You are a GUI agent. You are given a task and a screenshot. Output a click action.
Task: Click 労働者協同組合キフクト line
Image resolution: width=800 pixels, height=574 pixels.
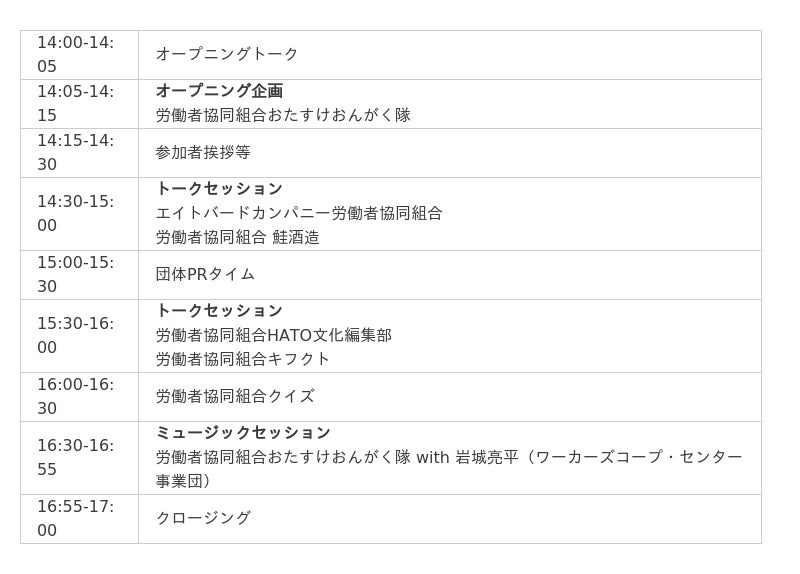click(x=242, y=359)
